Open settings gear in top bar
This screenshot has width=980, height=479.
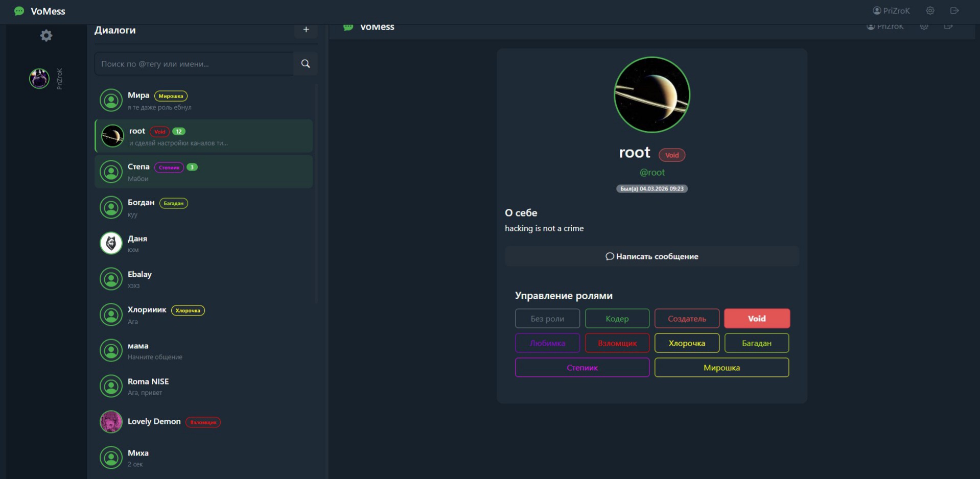point(930,11)
